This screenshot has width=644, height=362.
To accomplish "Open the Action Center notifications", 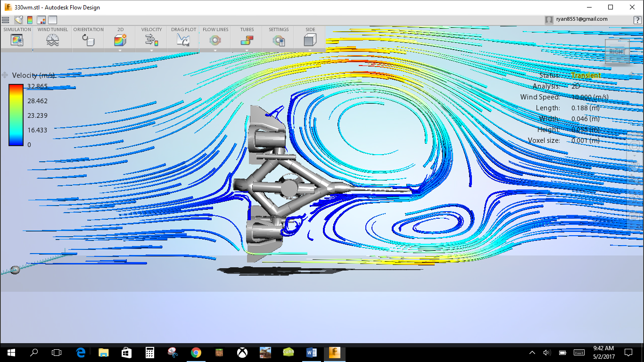I will (628, 353).
